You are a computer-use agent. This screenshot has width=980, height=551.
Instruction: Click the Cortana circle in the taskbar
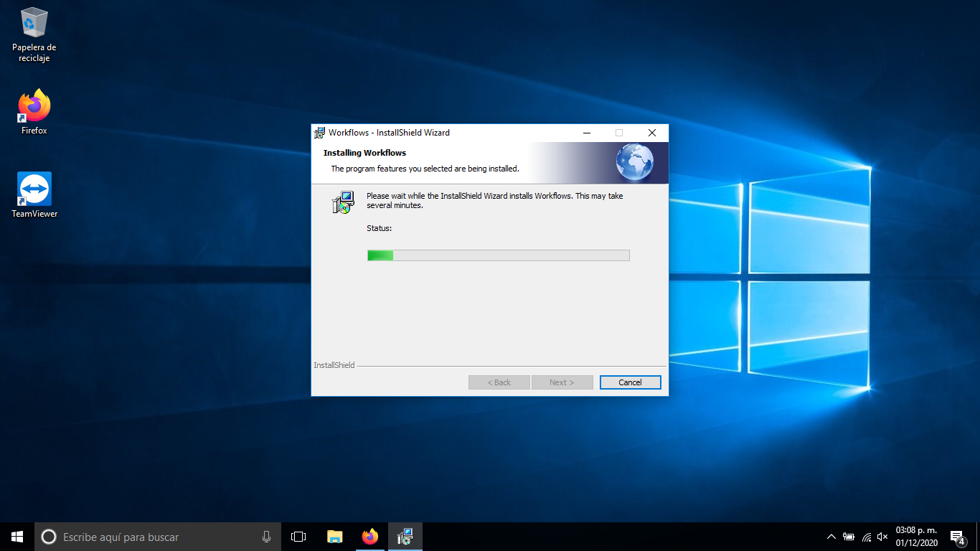49,537
